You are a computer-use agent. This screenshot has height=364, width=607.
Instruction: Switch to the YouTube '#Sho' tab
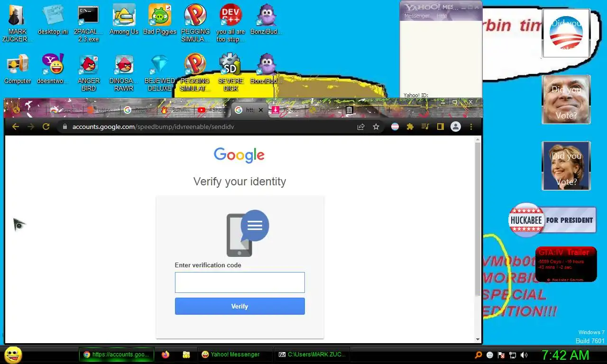pos(212,110)
